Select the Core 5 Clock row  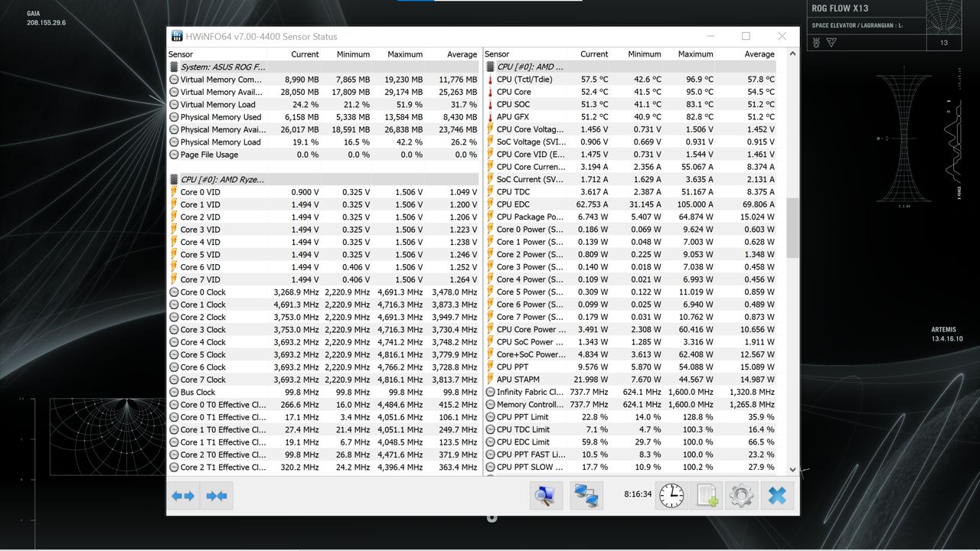323,354
